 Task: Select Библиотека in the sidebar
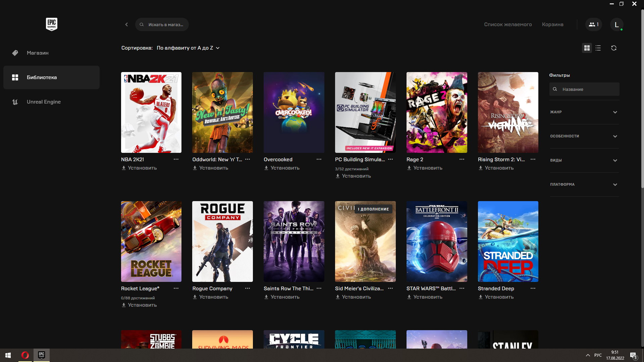[x=51, y=77]
